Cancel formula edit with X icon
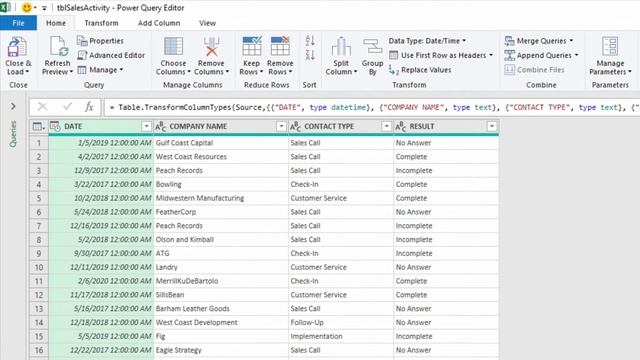Image resolution: width=640 pixels, height=360 pixels. (42, 107)
